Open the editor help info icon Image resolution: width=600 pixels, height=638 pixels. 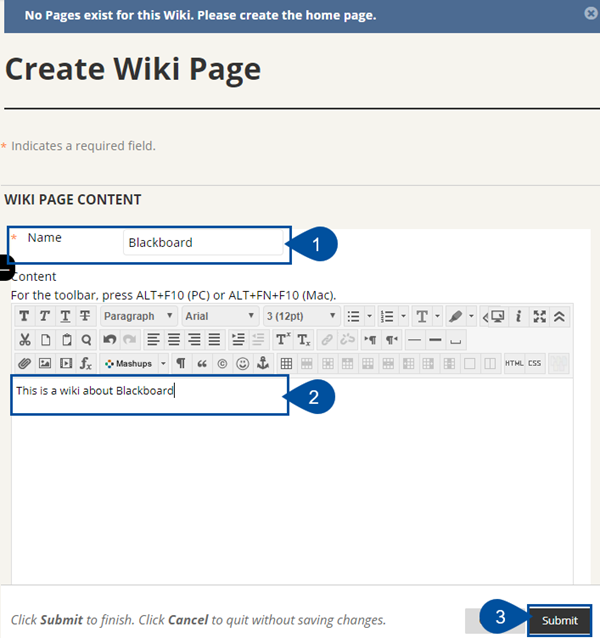[518, 316]
